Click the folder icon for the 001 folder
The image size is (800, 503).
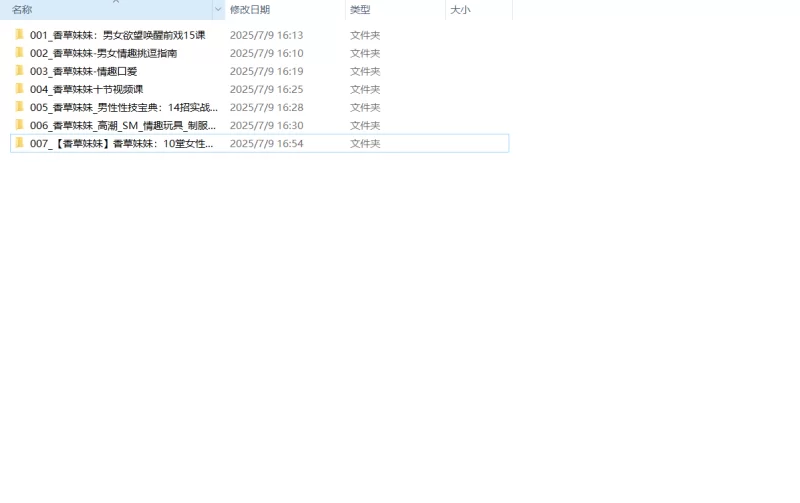(19, 35)
